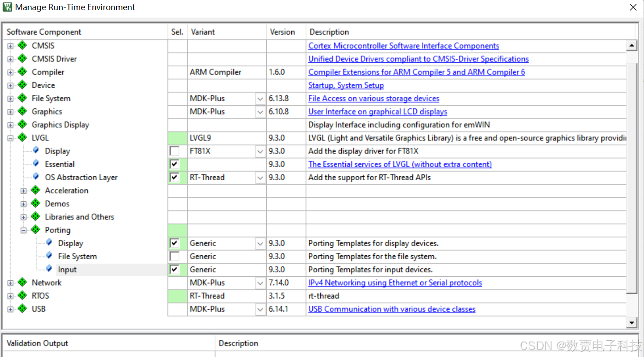Expand the Acceleration tree node
The image size is (644, 357).
click(x=23, y=190)
